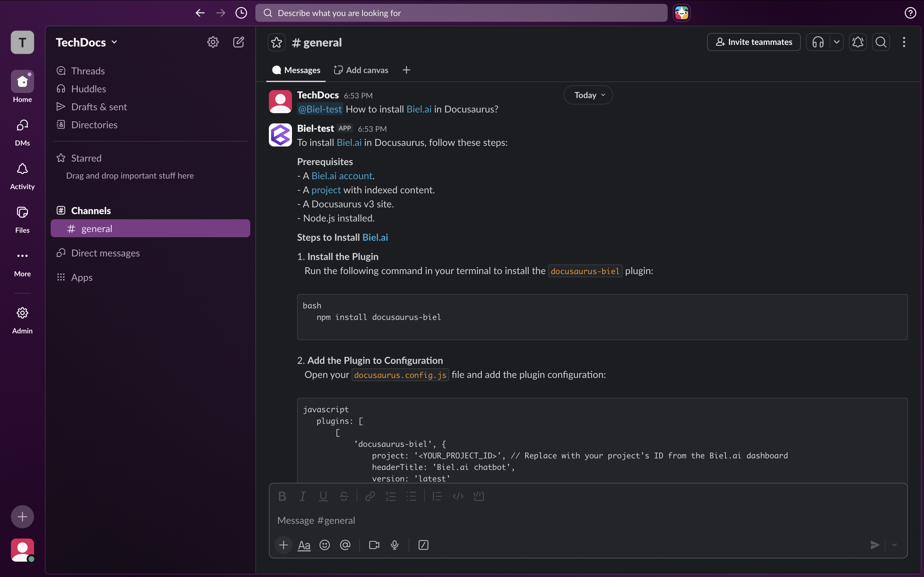Insert an emoji into the message
This screenshot has width=924, height=577.
324,545
